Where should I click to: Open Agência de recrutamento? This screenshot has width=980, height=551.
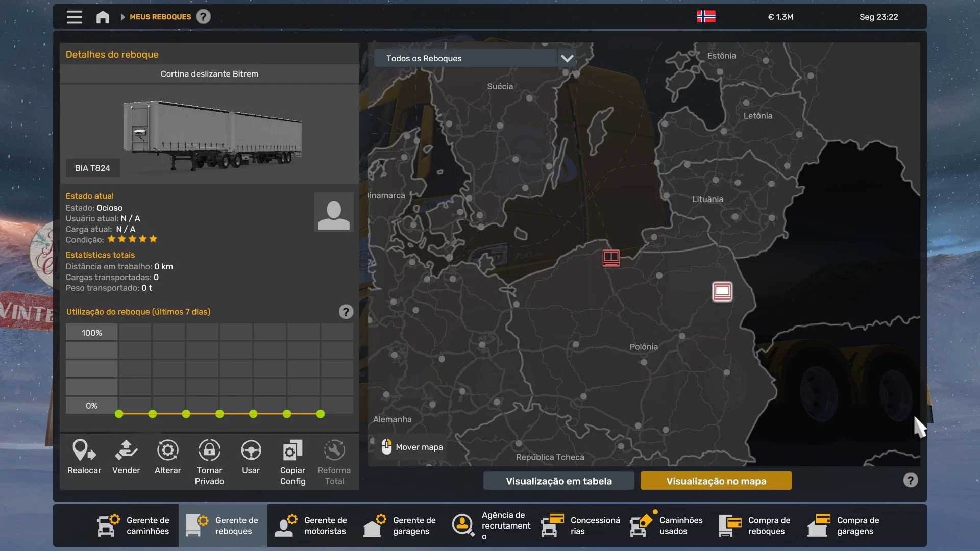click(491, 525)
